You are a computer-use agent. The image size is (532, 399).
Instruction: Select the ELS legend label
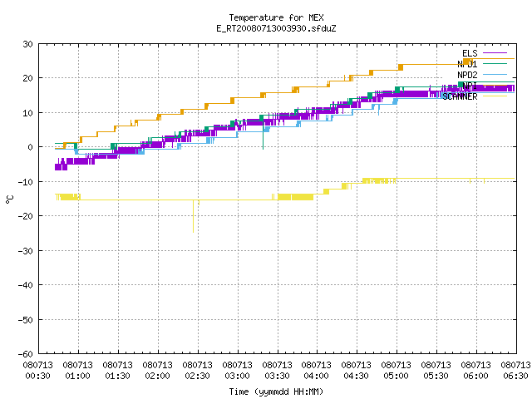(470, 53)
